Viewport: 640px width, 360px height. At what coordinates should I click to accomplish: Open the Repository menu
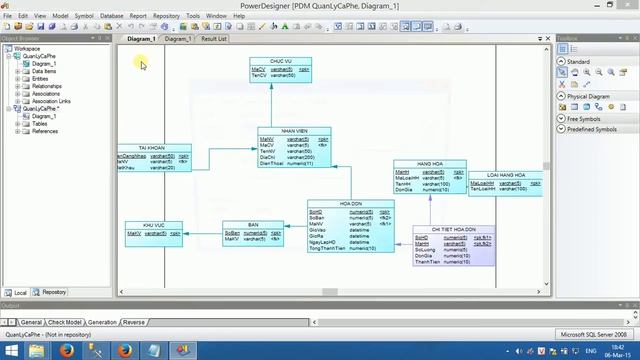pyautogui.click(x=166, y=16)
